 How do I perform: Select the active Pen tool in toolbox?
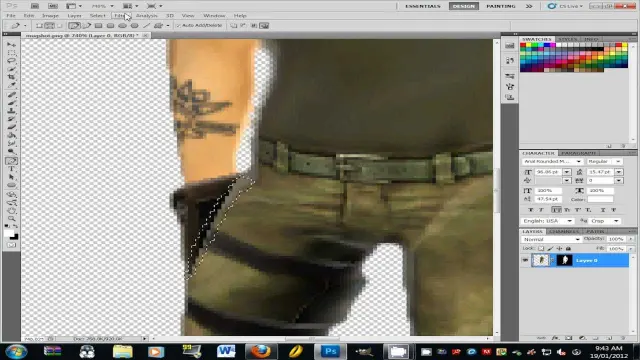(11, 161)
